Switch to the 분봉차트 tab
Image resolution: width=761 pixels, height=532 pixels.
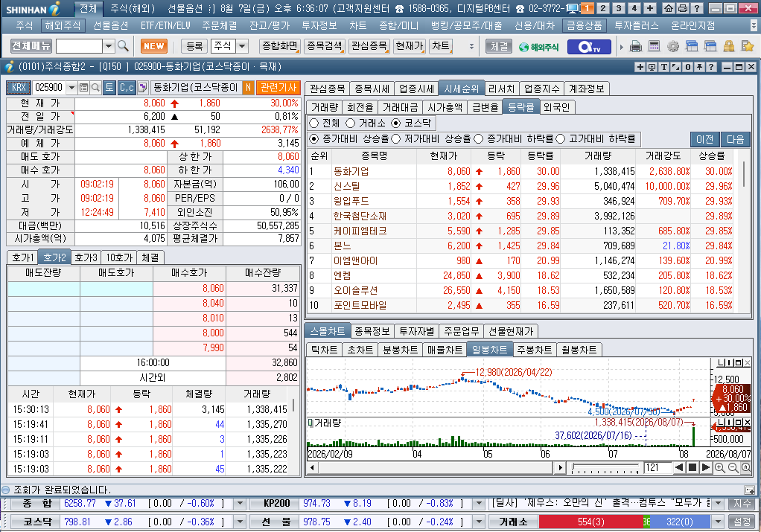tap(400, 350)
